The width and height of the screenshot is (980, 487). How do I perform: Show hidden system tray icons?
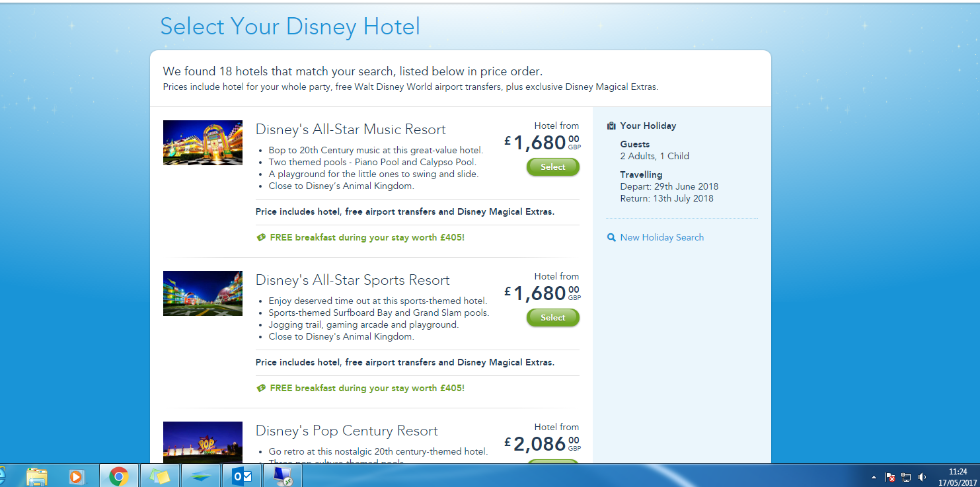tap(874, 477)
